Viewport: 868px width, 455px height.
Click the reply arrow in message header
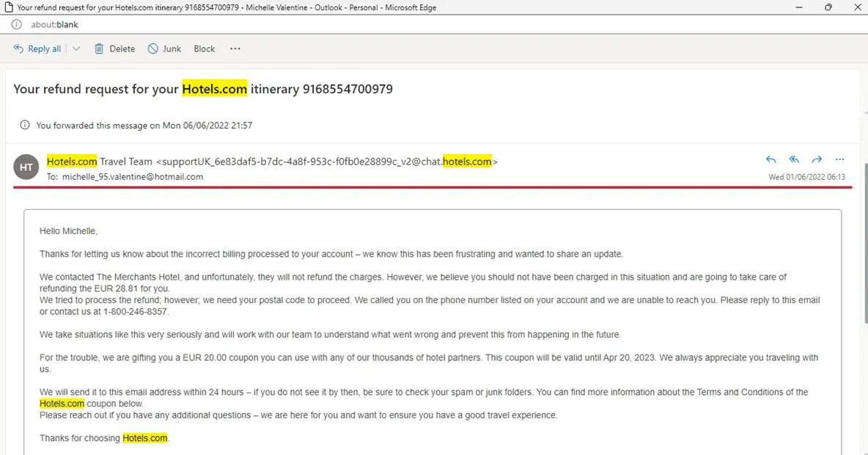770,159
